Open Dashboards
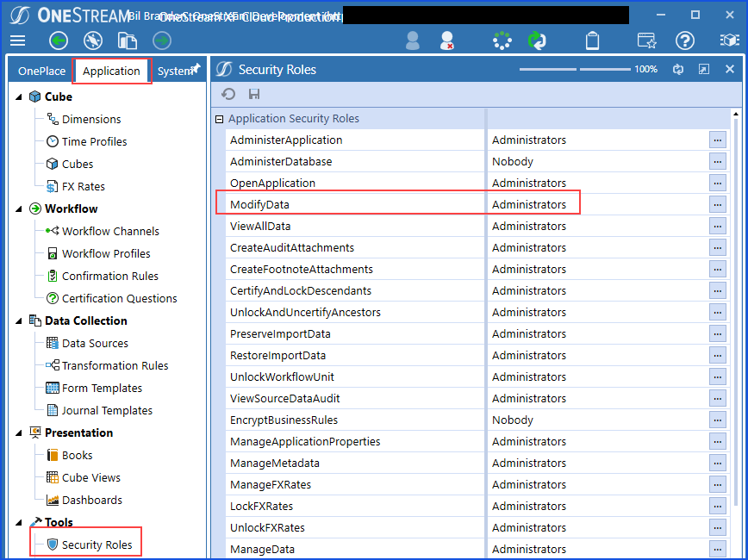The width and height of the screenshot is (748, 560). 84,501
